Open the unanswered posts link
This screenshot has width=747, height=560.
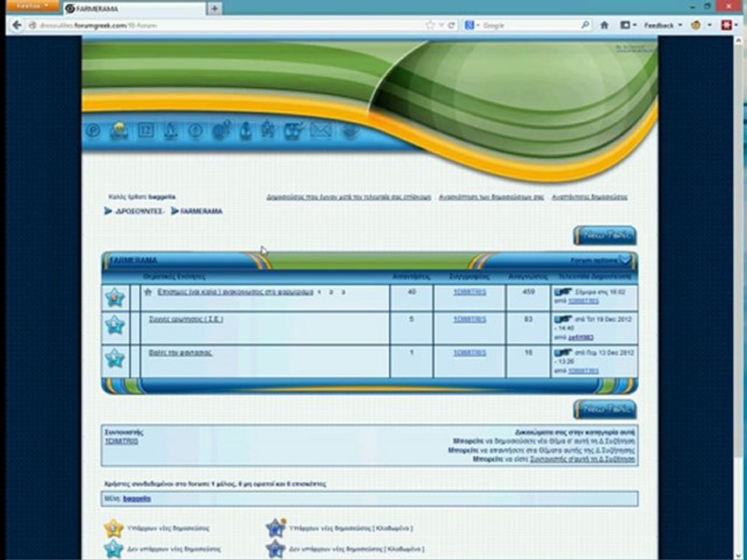[x=589, y=197]
